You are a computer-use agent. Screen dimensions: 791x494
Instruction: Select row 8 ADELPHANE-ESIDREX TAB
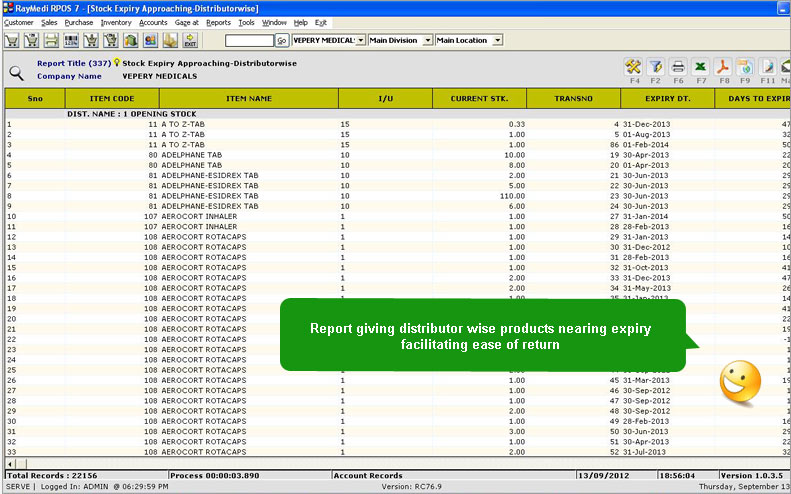398,196
